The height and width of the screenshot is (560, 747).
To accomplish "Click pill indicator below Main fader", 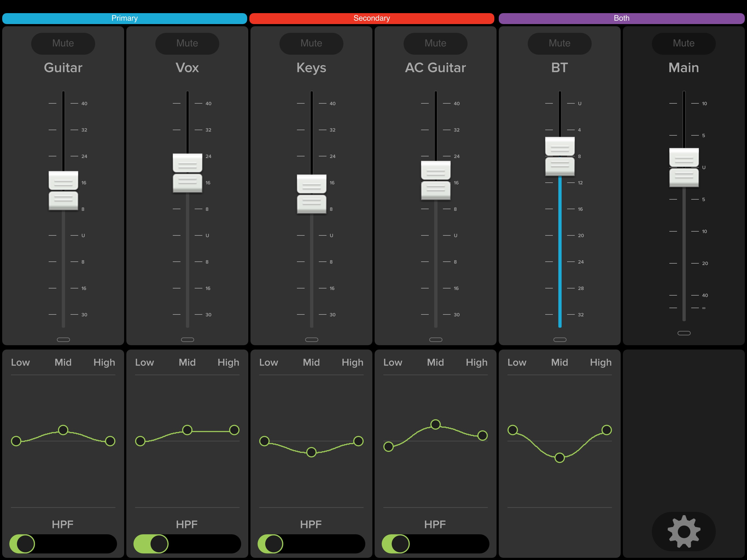I will (684, 333).
